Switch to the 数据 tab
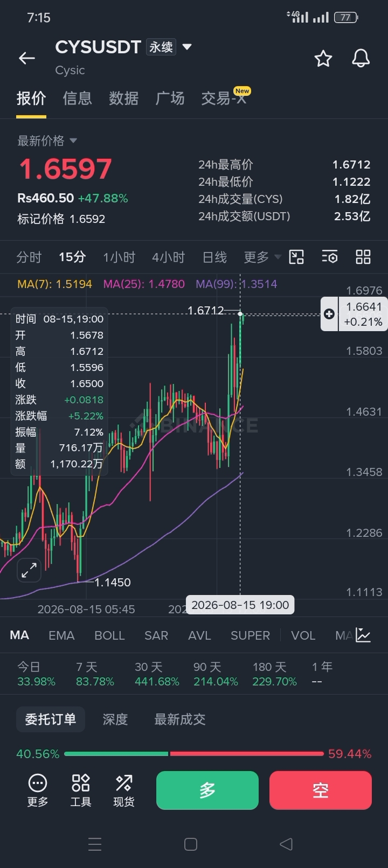The height and width of the screenshot is (868, 388). click(124, 99)
